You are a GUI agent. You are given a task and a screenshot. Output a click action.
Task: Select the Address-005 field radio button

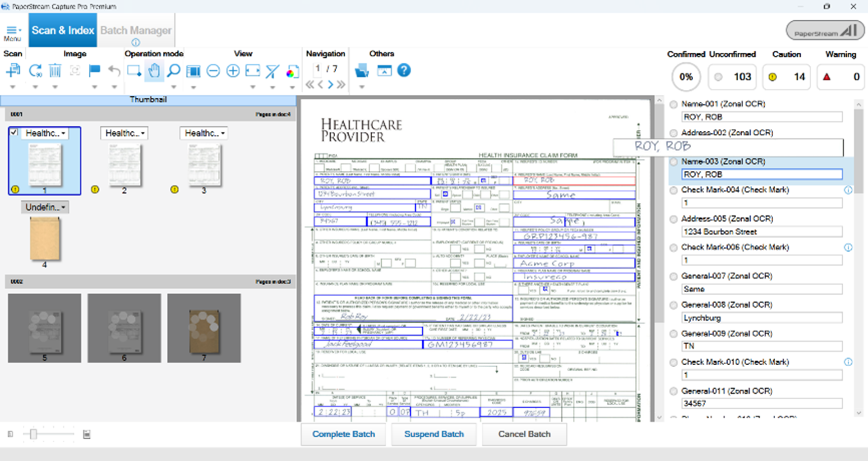[673, 219]
